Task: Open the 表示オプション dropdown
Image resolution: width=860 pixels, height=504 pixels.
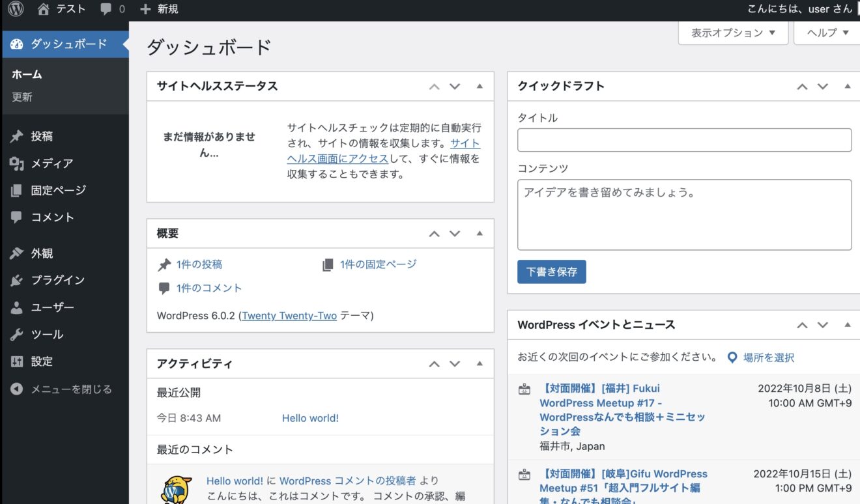Action: tap(732, 33)
